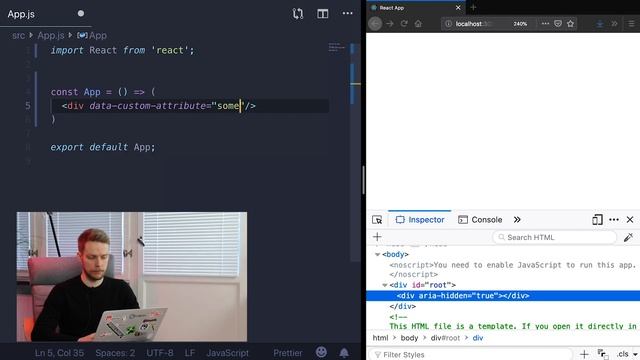The image size is (640, 360).
Task: Click the Search HTML field
Action: click(x=555, y=237)
